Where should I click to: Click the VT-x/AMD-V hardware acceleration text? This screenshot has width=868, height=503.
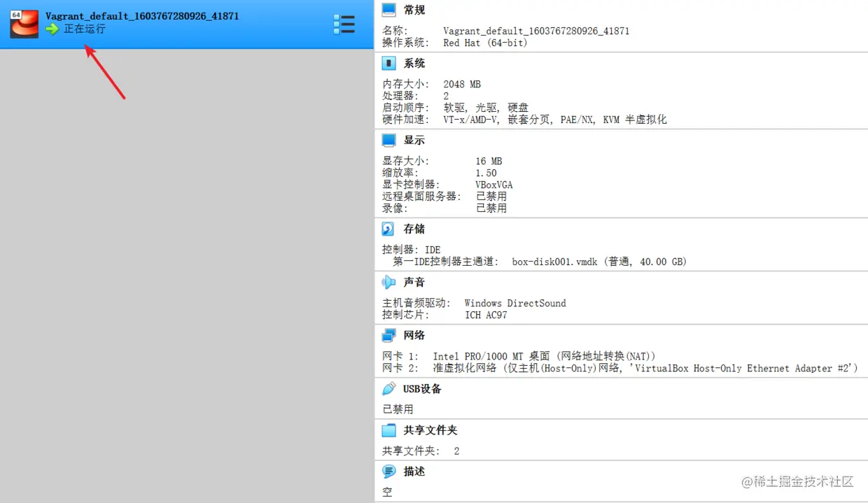pos(555,120)
